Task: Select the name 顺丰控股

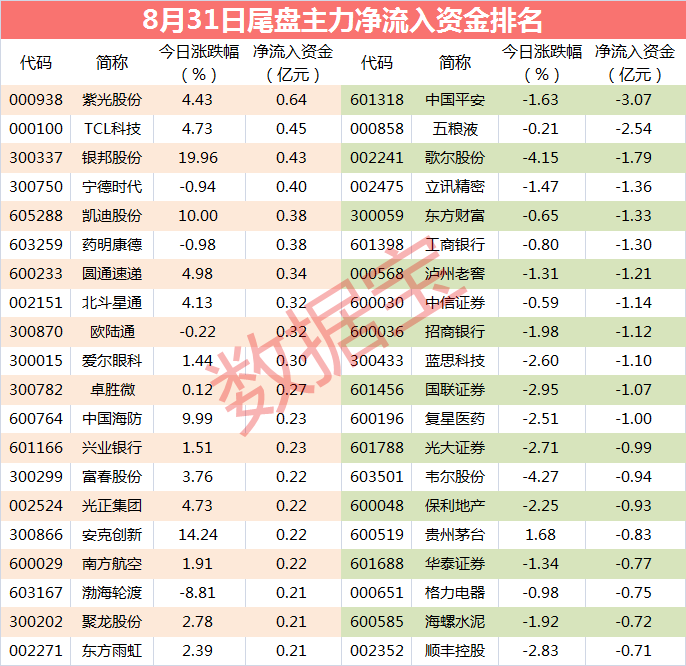Action: (455, 651)
